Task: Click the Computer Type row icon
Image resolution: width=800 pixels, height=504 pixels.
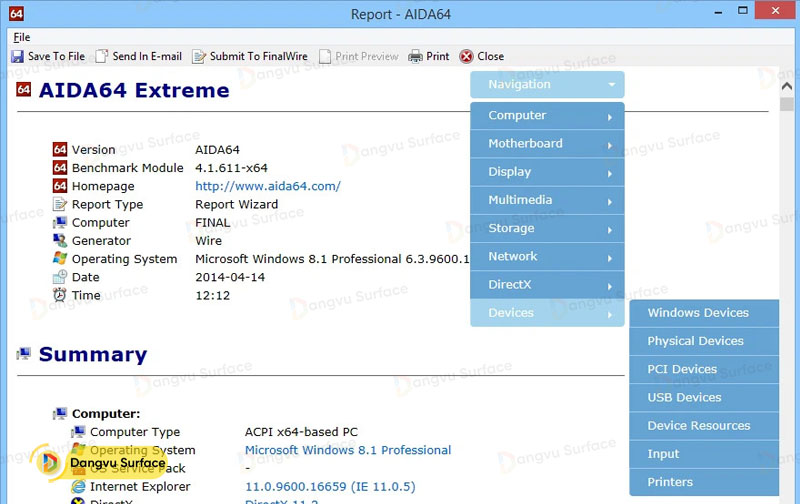Action: pyautogui.click(x=78, y=432)
